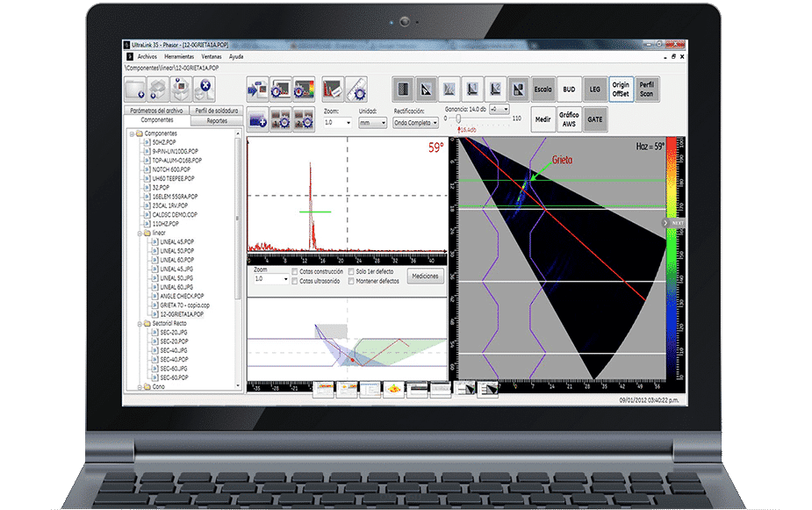The width and height of the screenshot is (812, 510).
Task: Toggle the Mantener defectos checkbox
Action: coord(352,281)
